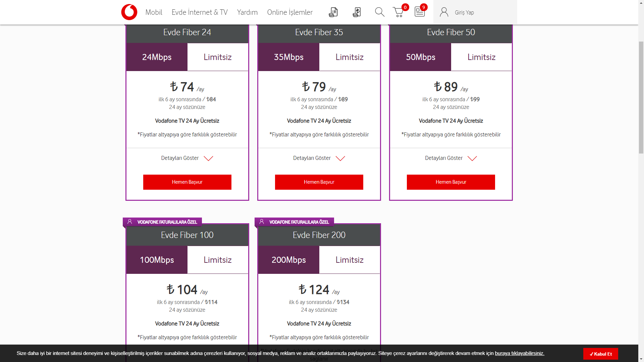This screenshot has width=644, height=362.
Task: Open the bill payment document icon
Action: pyautogui.click(x=333, y=12)
